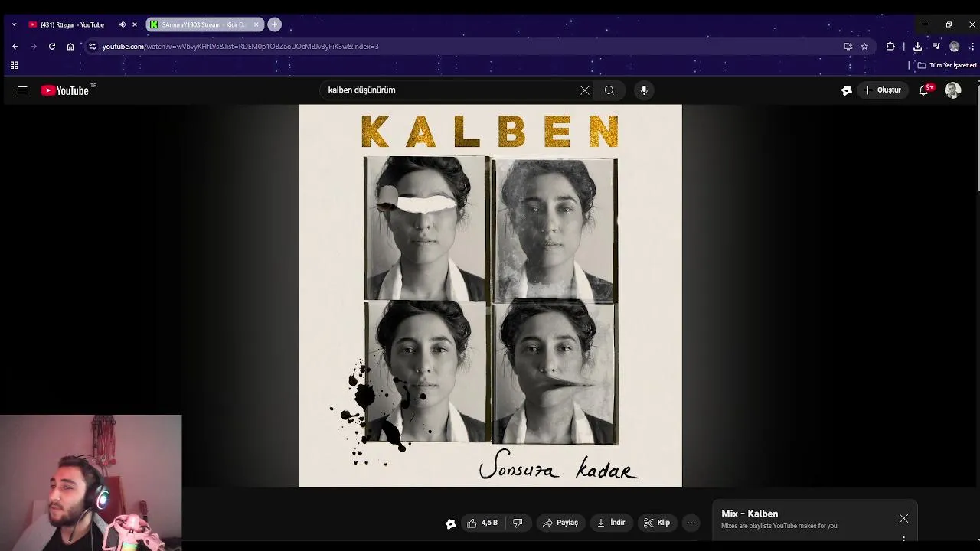Submit search with magnifying glass button

[609, 90]
